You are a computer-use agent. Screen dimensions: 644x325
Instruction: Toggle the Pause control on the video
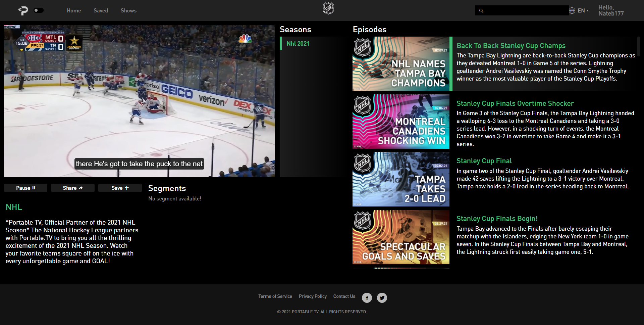[25, 188]
